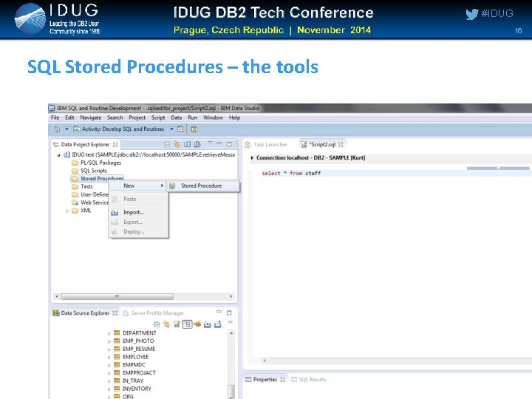This screenshot has height=399, width=532.
Task: Expand the Connection: localhost section
Action: pos(252,158)
